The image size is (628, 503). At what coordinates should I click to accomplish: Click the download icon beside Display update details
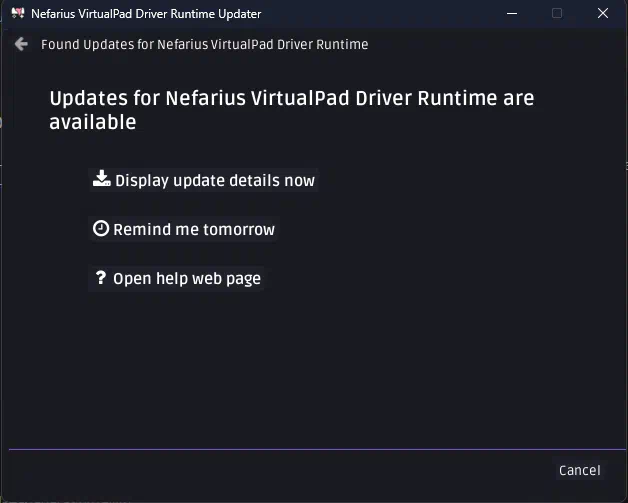point(101,179)
